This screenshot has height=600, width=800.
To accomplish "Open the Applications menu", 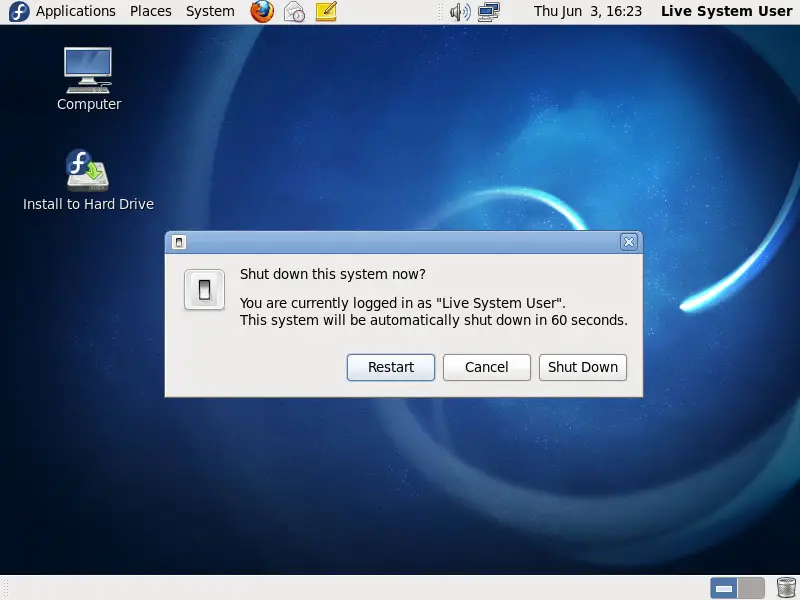I will click(76, 11).
